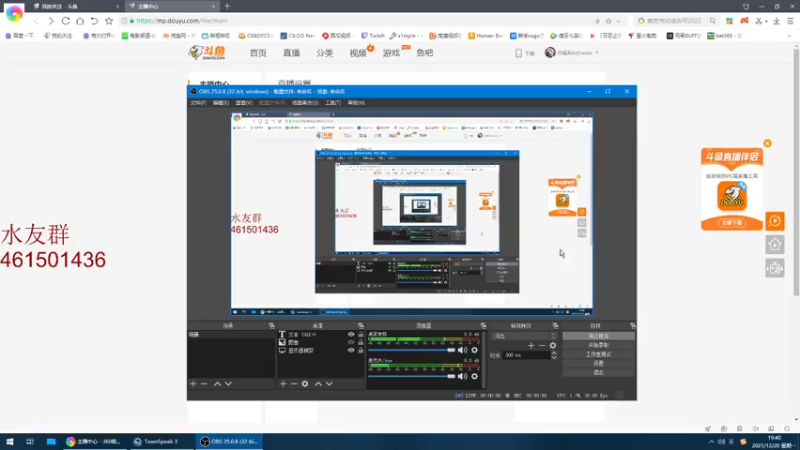
Task: Add a scene transition with the plus icon
Action: [531, 345]
